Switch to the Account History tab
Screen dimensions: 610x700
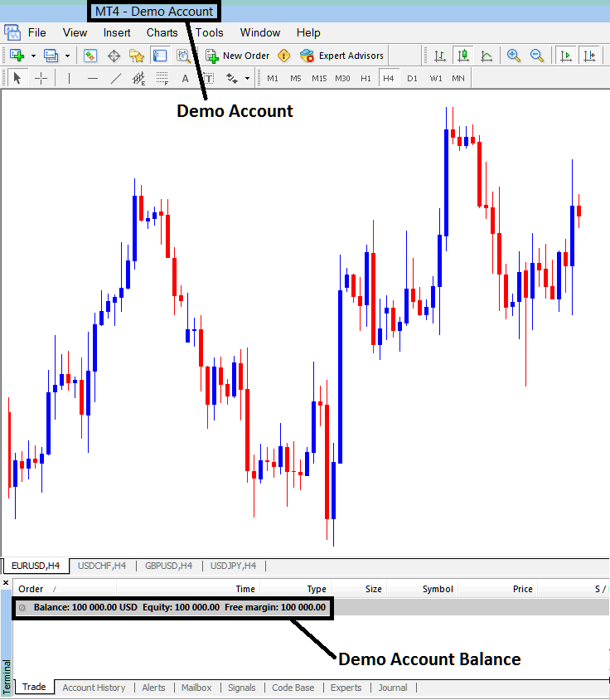coord(94,688)
